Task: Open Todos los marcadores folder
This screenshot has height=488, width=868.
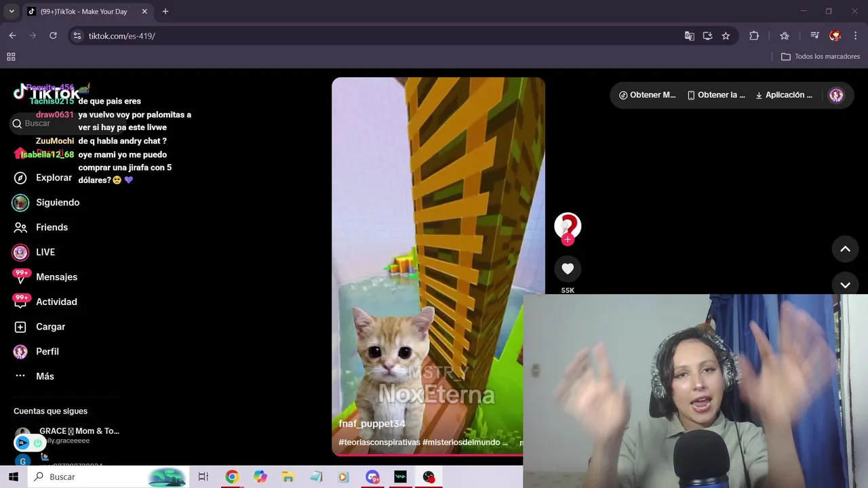Action: click(821, 57)
